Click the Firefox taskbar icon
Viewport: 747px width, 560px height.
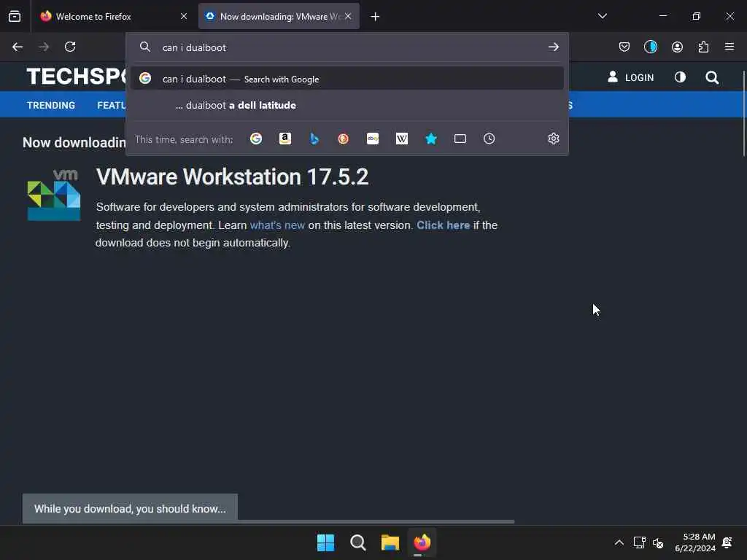(x=422, y=542)
